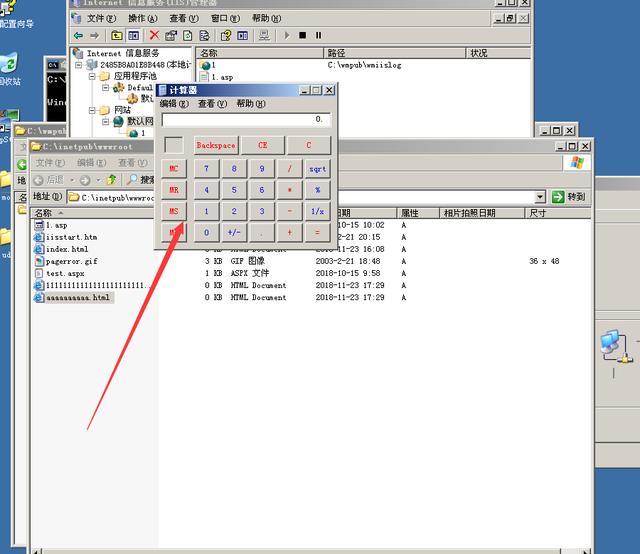640x554 pixels.
Task: Select the iisstart.htm file icon
Action: pyautogui.click(x=39, y=237)
